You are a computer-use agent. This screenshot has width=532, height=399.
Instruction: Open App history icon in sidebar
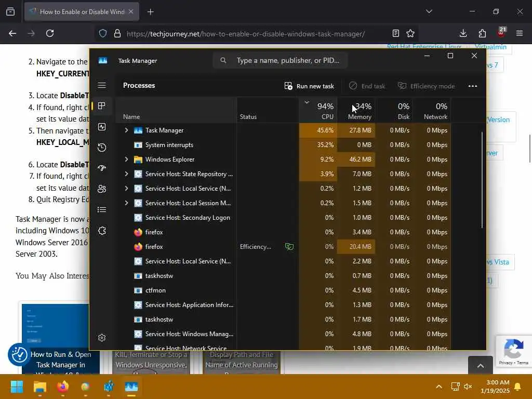pos(102,148)
